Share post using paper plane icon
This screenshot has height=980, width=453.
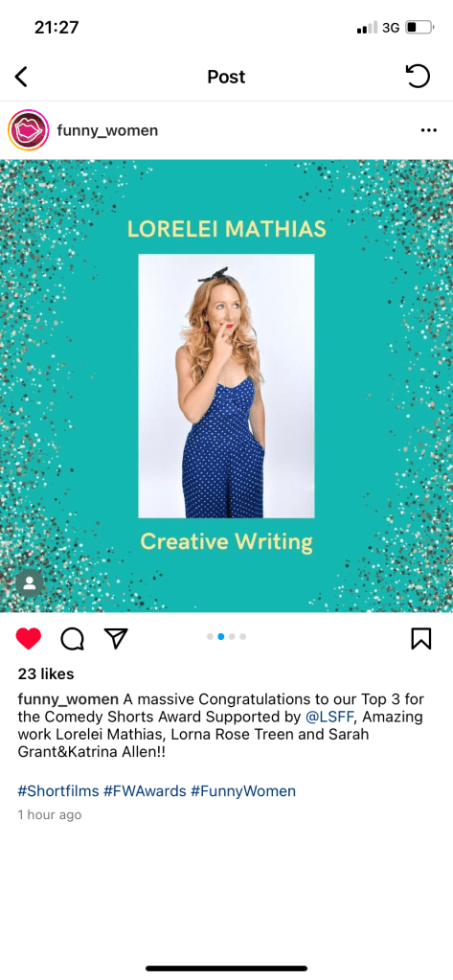pos(116,637)
